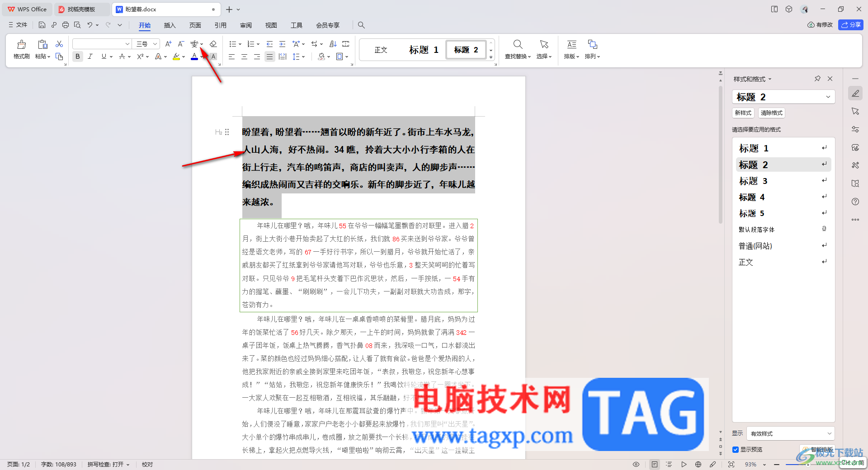868x470 pixels.
Task: Click the 新样式 button
Action: [x=743, y=113]
